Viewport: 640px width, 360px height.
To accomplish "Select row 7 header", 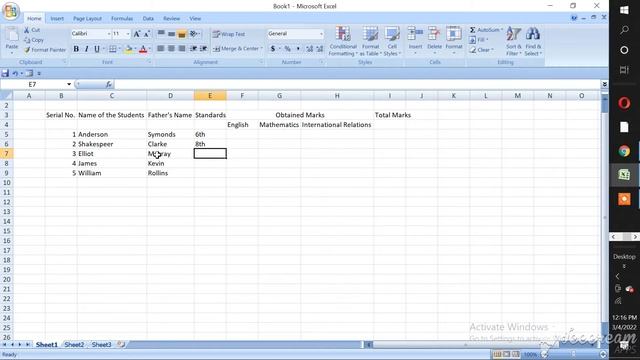I will [x=7, y=153].
